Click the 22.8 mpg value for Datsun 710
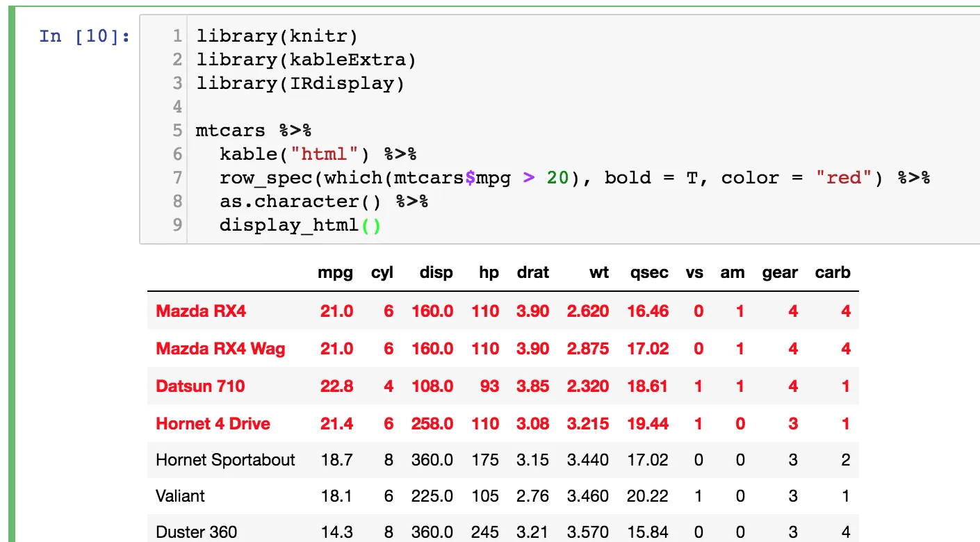 [x=337, y=386]
